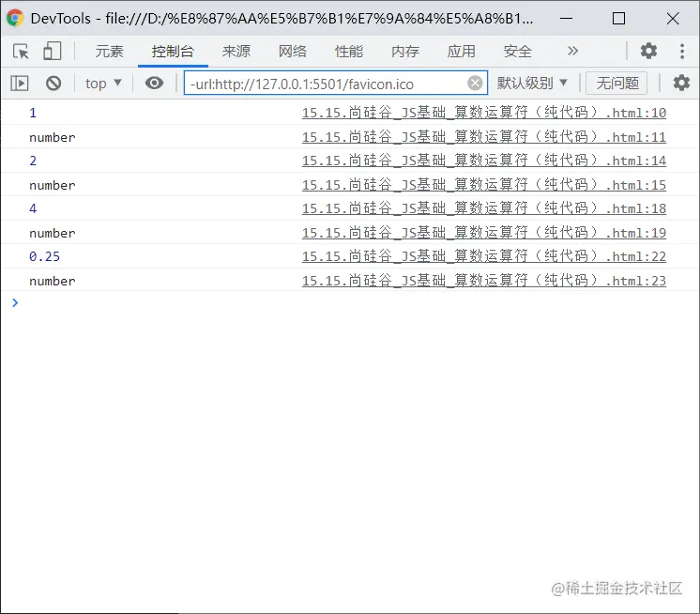This screenshot has height=614, width=700.
Task: Click the Chrome logo in title bar
Action: pyautogui.click(x=15, y=19)
